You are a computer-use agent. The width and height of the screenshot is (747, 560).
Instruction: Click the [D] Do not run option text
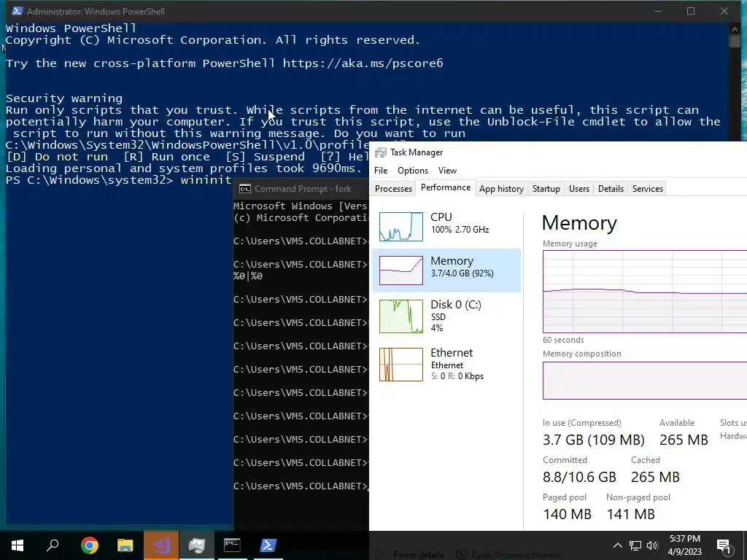pyautogui.click(x=57, y=157)
